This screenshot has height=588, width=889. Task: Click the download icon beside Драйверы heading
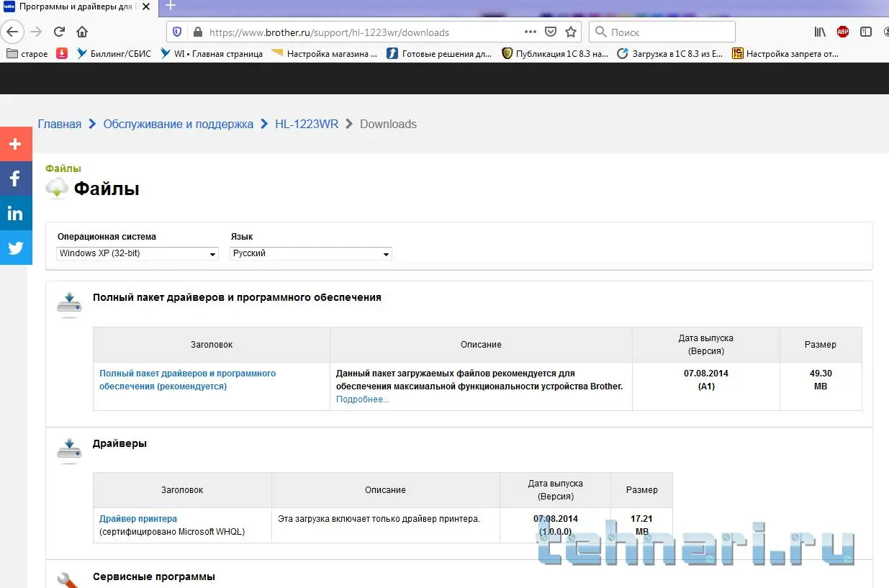click(x=69, y=451)
